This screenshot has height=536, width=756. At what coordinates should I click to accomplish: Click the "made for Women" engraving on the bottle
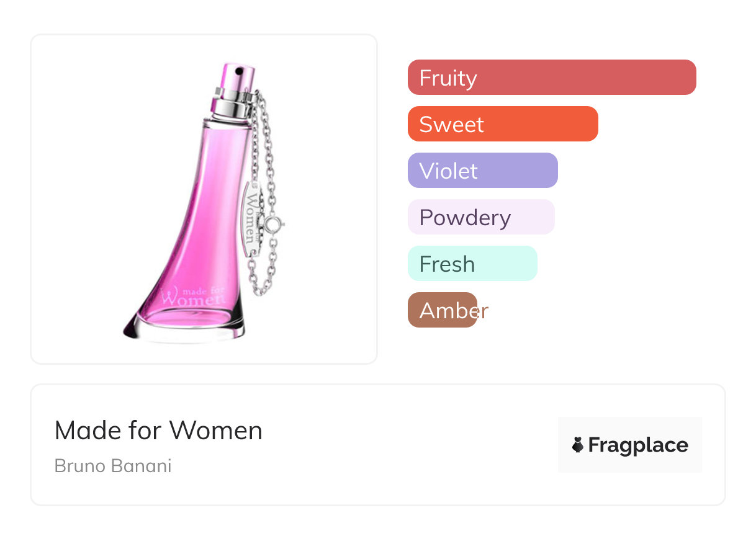pyautogui.click(x=191, y=294)
